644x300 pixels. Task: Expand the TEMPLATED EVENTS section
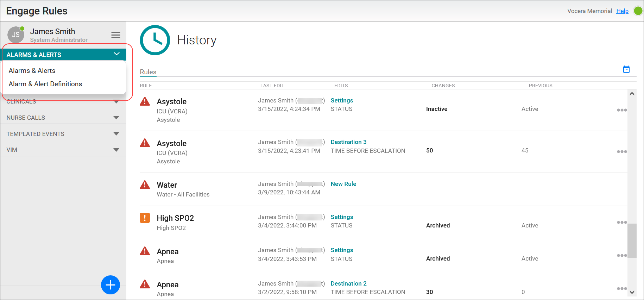116,134
